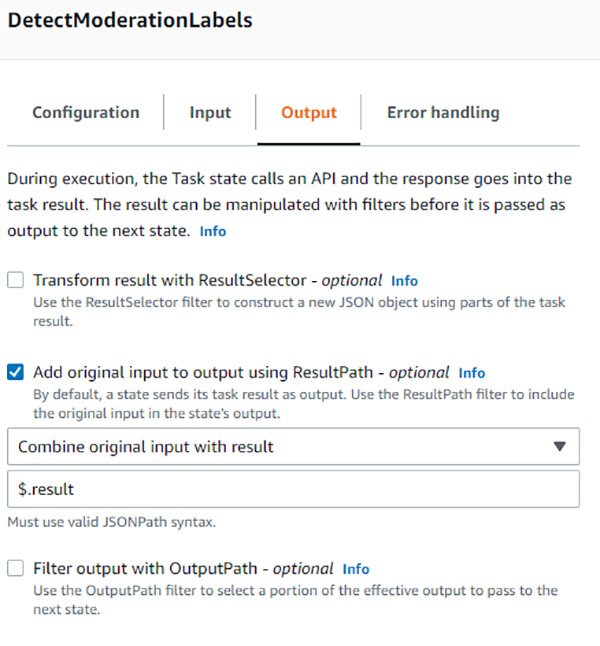Screen dimensions: 600x646
Task: Open Info link beside ResultPath option
Action: pos(472,373)
